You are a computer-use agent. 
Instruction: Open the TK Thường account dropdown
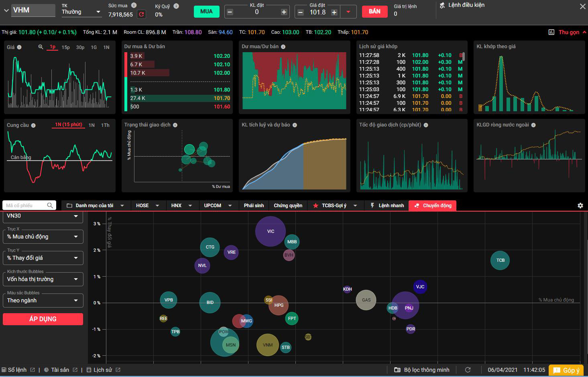pos(81,12)
